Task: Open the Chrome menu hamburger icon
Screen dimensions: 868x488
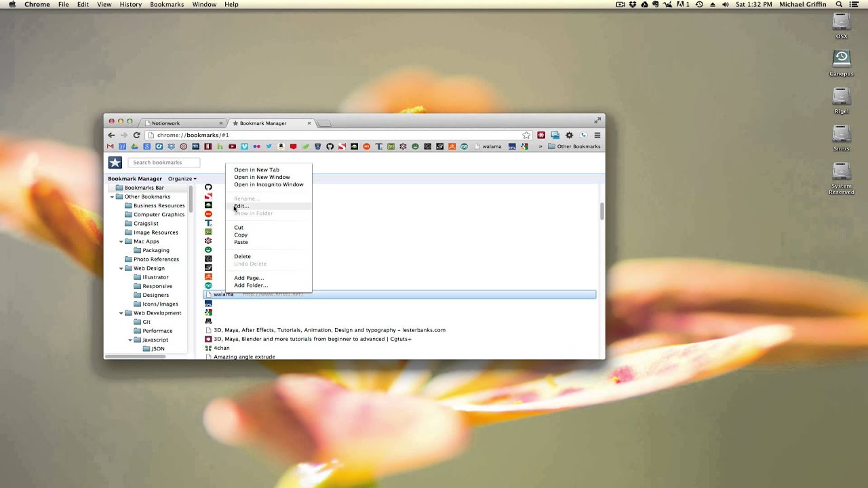Action: pyautogui.click(x=597, y=135)
